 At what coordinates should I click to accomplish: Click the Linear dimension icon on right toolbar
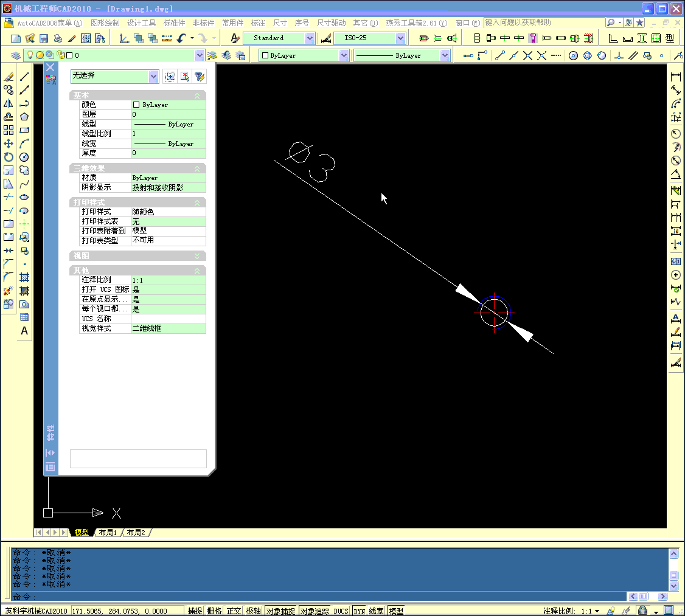coord(676,77)
